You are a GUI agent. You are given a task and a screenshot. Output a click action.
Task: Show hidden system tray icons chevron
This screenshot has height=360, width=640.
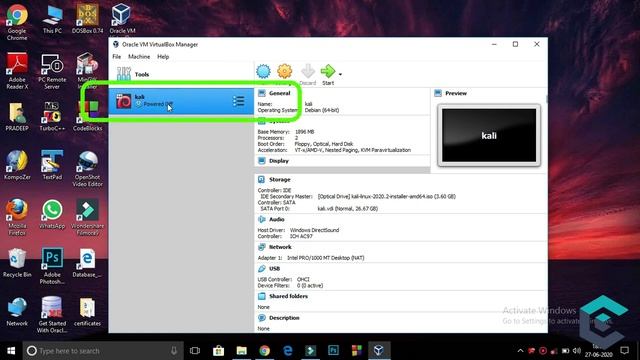pyautogui.click(x=520, y=351)
